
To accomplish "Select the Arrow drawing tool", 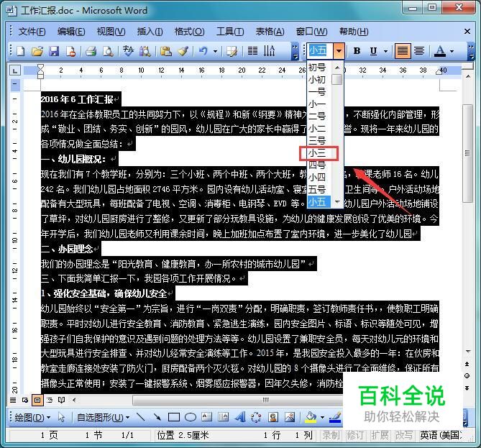I will point(157,416).
